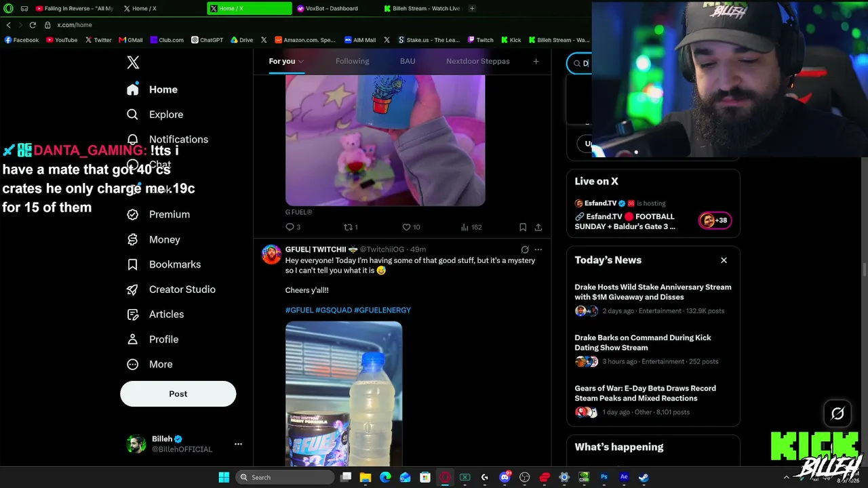Switch to Billeh Stream browser tab
The height and width of the screenshot is (488, 868).
point(422,9)
